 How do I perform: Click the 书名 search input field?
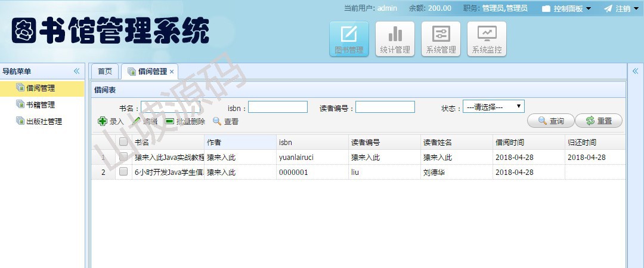point(171,107)
